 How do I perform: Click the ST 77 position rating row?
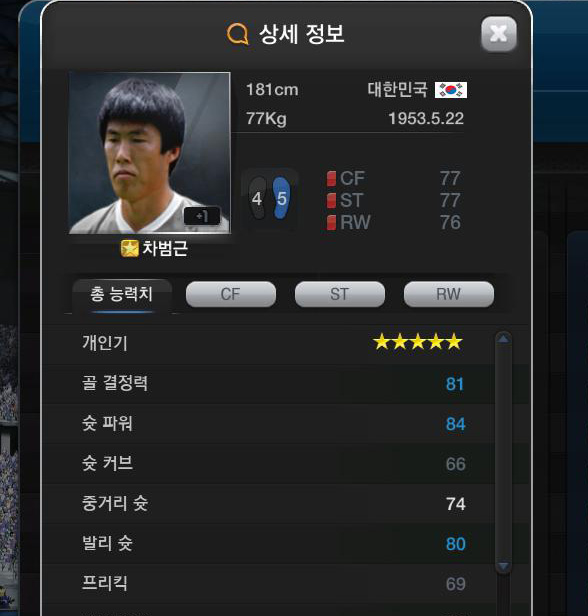[393, 200]
